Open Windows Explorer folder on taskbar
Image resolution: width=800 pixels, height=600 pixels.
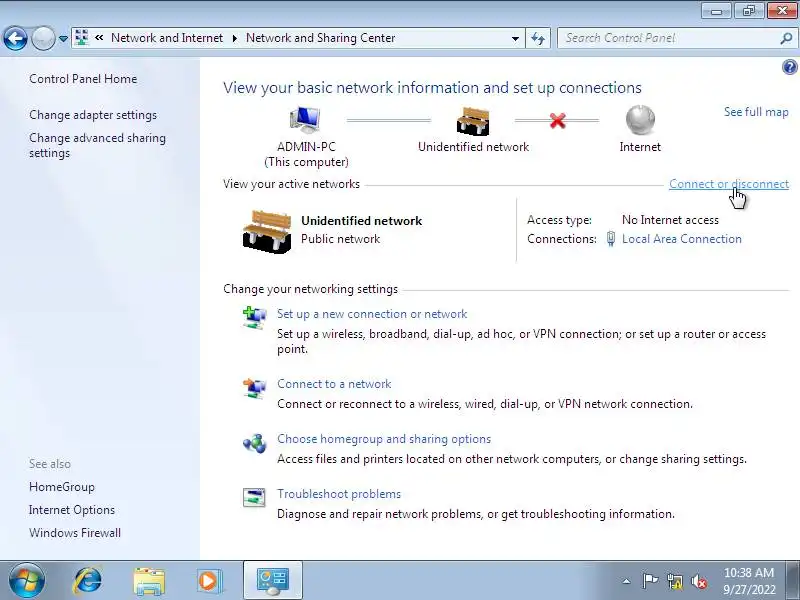point(149,581)
